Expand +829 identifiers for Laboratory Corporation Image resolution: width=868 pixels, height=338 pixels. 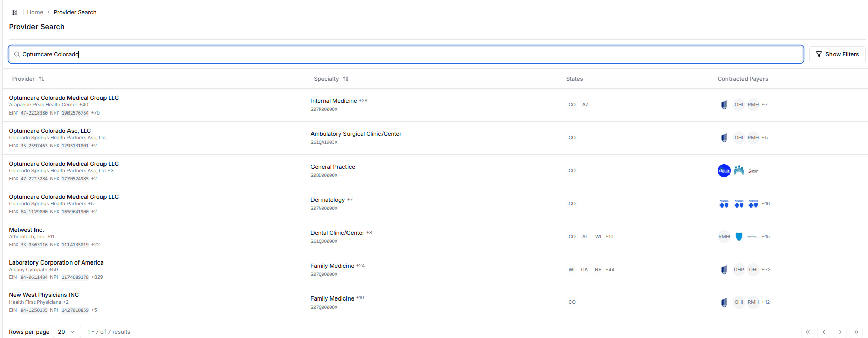pyautogui.click(x=97, y=277)
